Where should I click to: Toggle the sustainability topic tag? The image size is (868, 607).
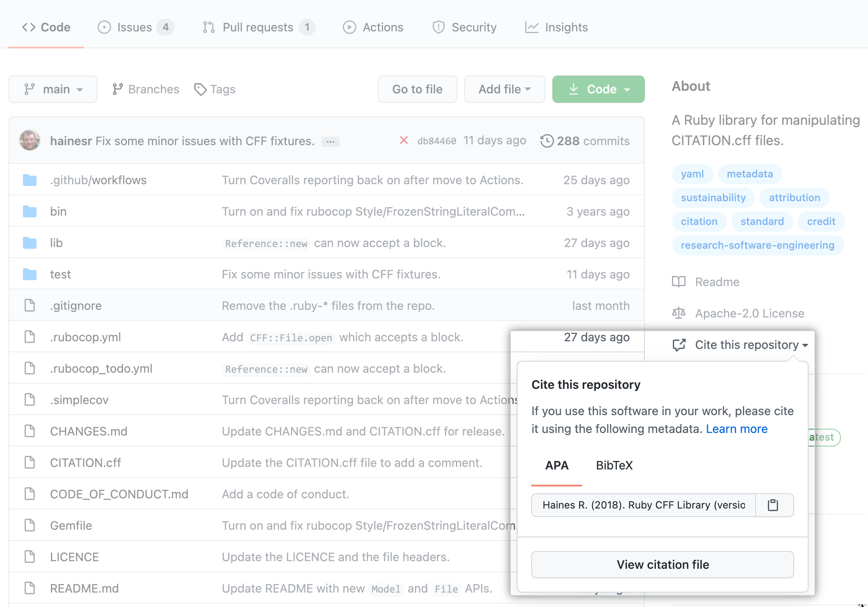[713, 197]
